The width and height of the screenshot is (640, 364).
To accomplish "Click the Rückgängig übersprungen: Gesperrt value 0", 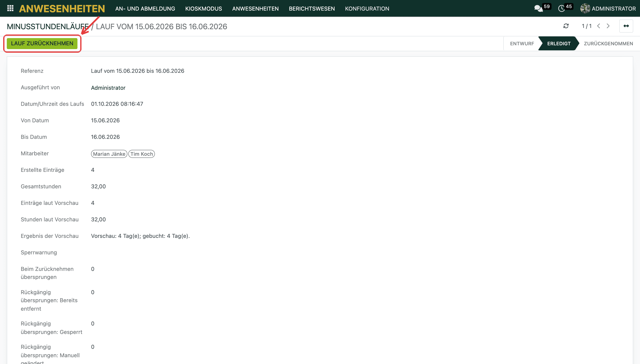I will (x=92, y=324).
